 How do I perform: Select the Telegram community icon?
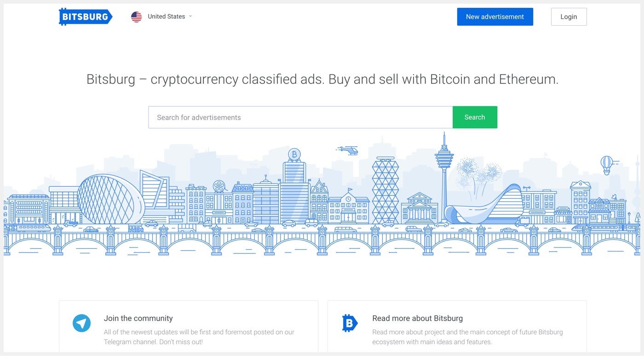[x=81, y=323]
